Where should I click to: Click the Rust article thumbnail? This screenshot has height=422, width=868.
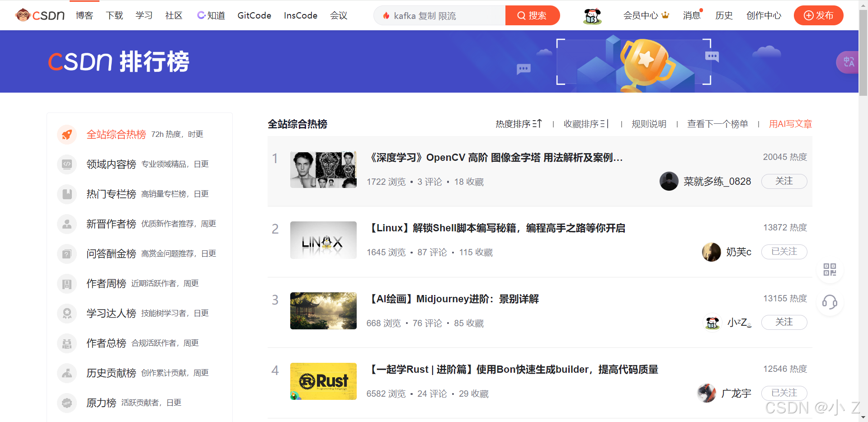(323, 381)
